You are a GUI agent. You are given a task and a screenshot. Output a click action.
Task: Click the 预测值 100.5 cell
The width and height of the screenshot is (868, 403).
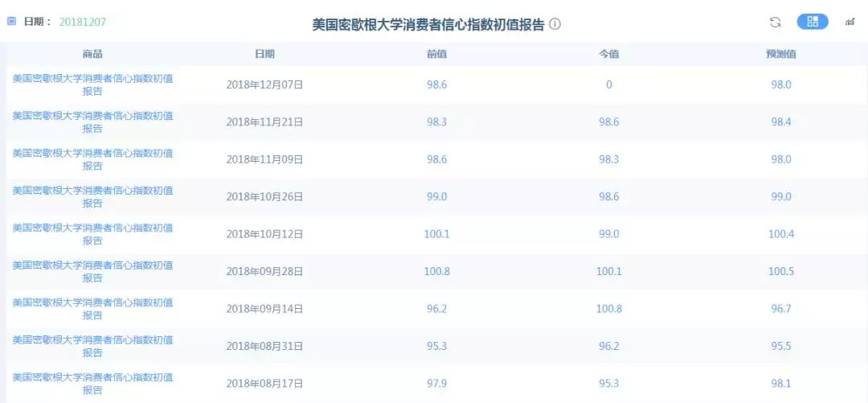click(x=781, y=271)
